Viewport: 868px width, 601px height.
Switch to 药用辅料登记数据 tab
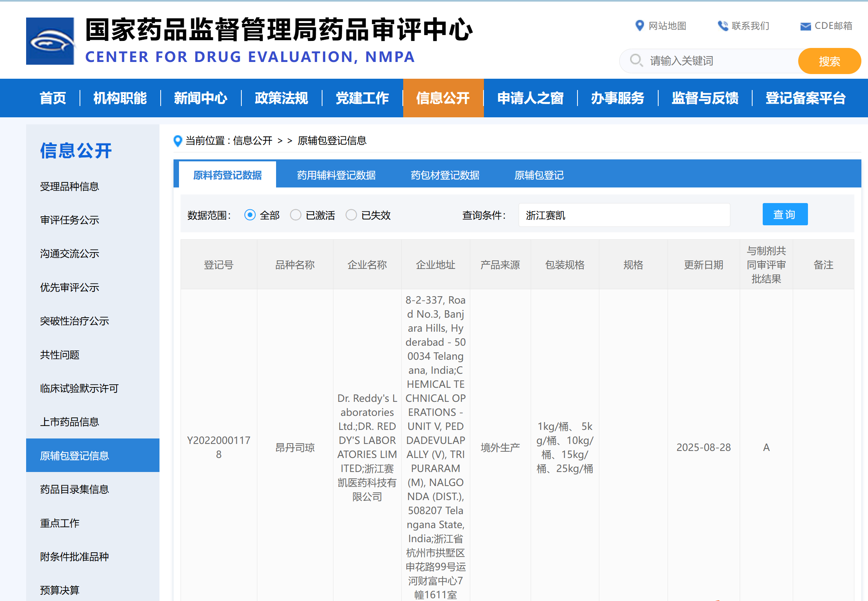click(336, 175)
